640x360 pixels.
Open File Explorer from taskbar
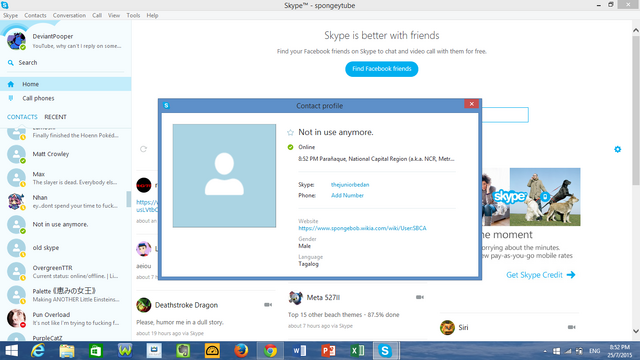[x=67, y=351]
